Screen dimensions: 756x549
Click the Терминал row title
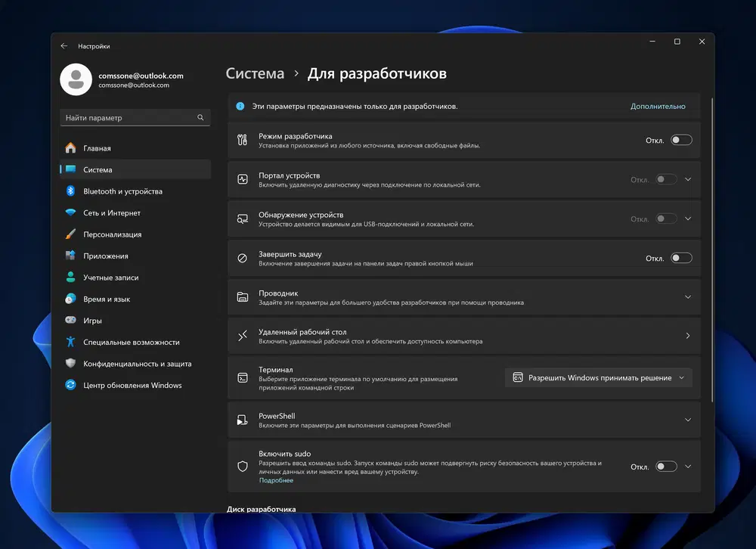click(276, 370)
